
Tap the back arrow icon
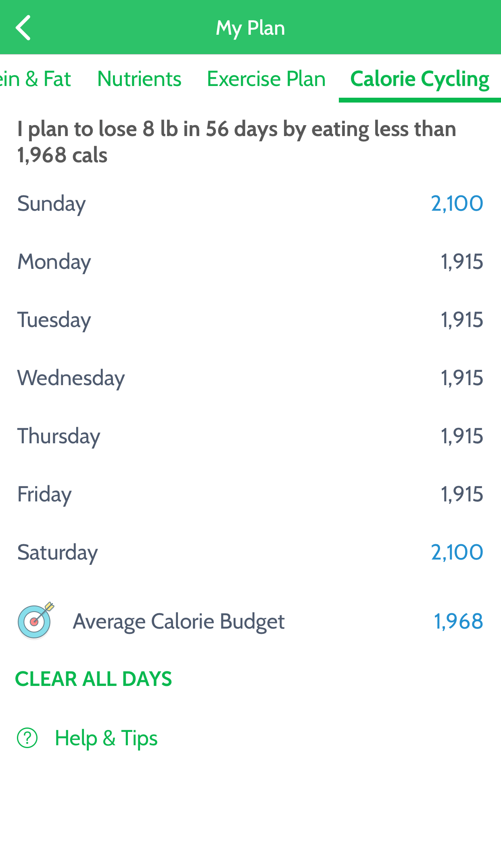point(23,28)
